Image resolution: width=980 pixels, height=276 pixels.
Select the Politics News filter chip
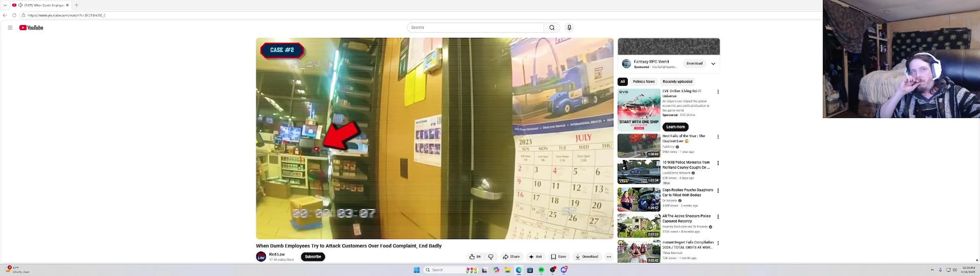644,82
